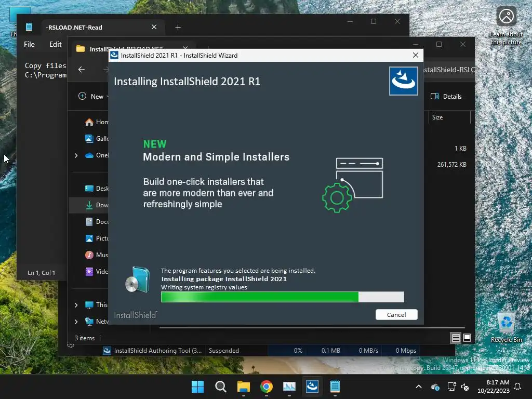Click the installation progress bar
Viewport: 532px width, 399px height.
(282, 297)
